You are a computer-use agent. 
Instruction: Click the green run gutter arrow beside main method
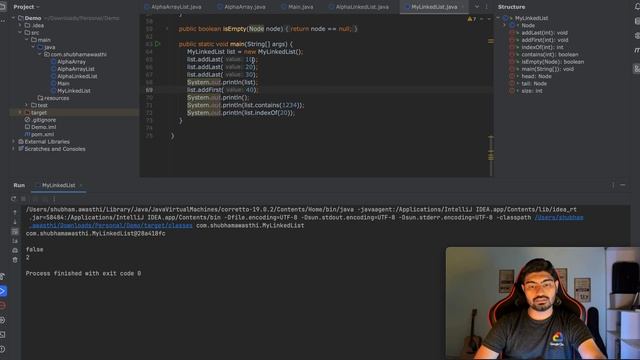158,44
